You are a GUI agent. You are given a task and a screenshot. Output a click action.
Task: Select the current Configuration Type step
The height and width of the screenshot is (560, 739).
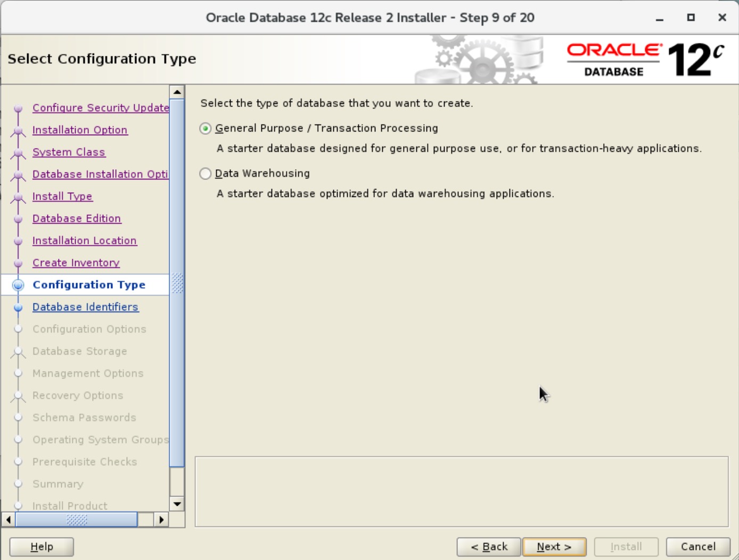(x=89, y=285)
